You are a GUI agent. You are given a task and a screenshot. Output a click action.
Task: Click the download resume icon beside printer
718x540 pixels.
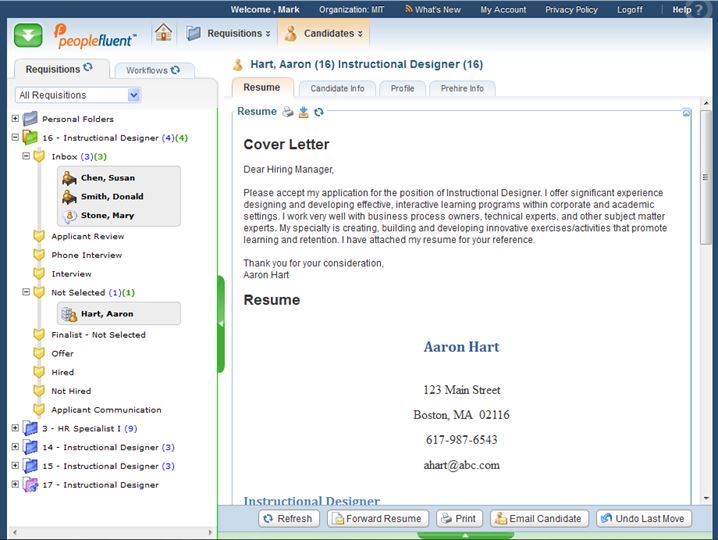(x=304, y=112)
